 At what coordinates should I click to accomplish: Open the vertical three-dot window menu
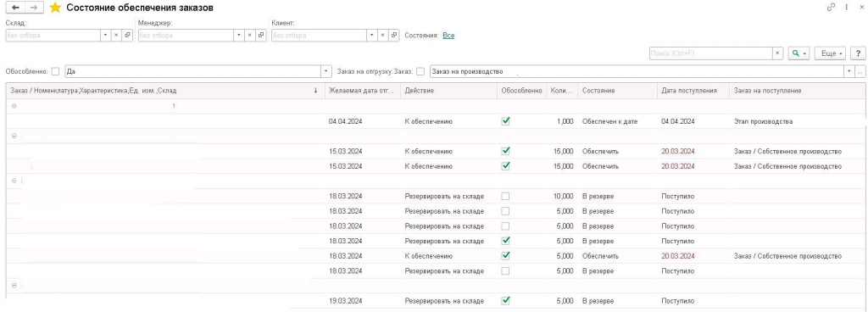847,7
